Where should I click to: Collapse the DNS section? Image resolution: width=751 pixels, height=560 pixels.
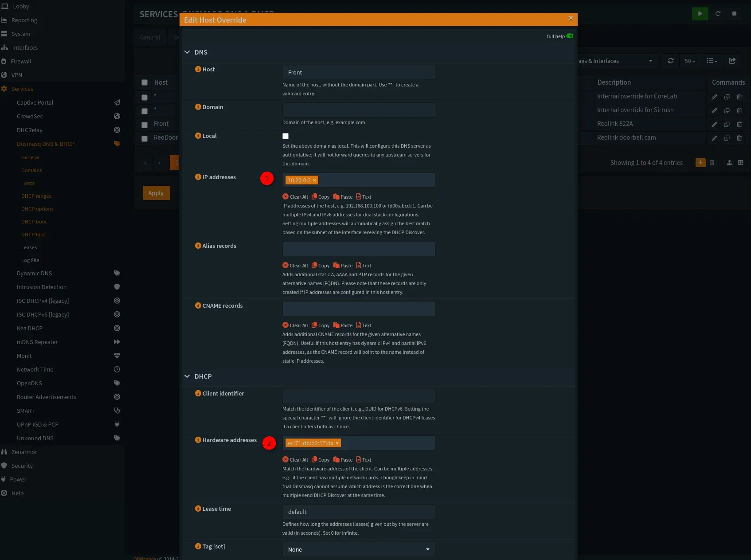pos(187,52)
